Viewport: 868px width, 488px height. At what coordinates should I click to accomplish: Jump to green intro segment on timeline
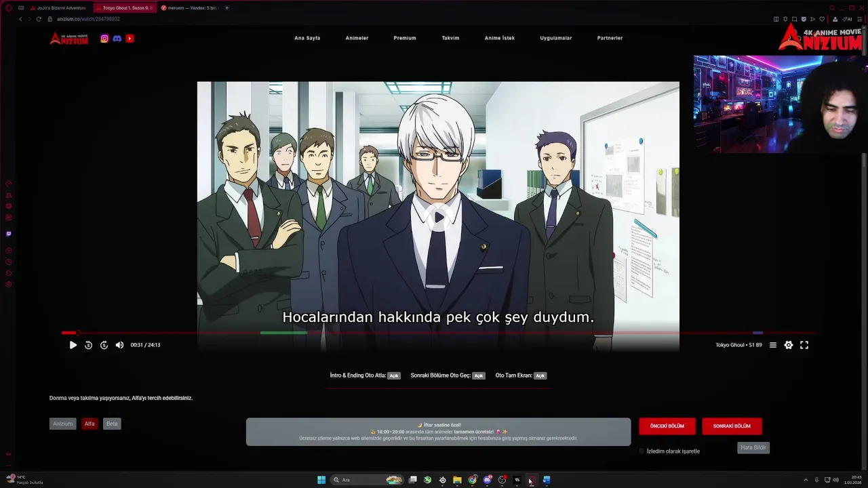pos(283,333)
